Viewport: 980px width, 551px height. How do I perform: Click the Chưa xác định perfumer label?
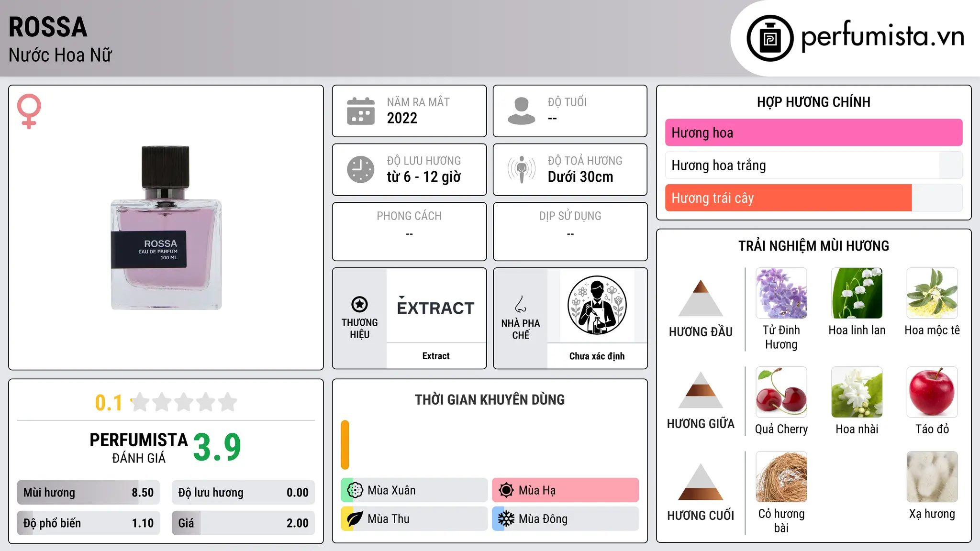point(597,356)
